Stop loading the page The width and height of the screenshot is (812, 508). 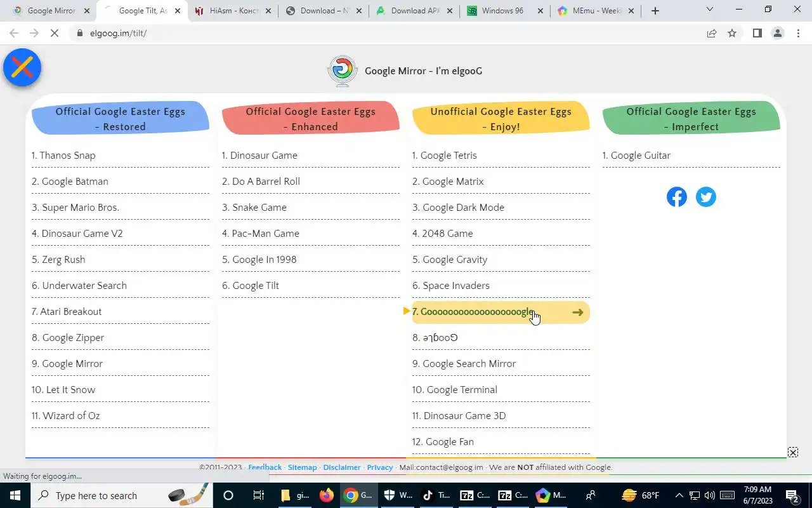tap(55, 33)
